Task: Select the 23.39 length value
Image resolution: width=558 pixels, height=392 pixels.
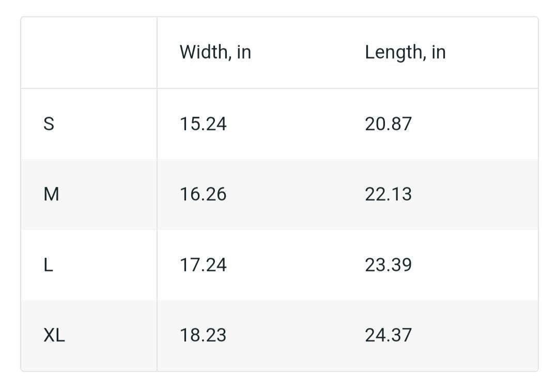Action: pyautogui.click(x=388, y=265)
